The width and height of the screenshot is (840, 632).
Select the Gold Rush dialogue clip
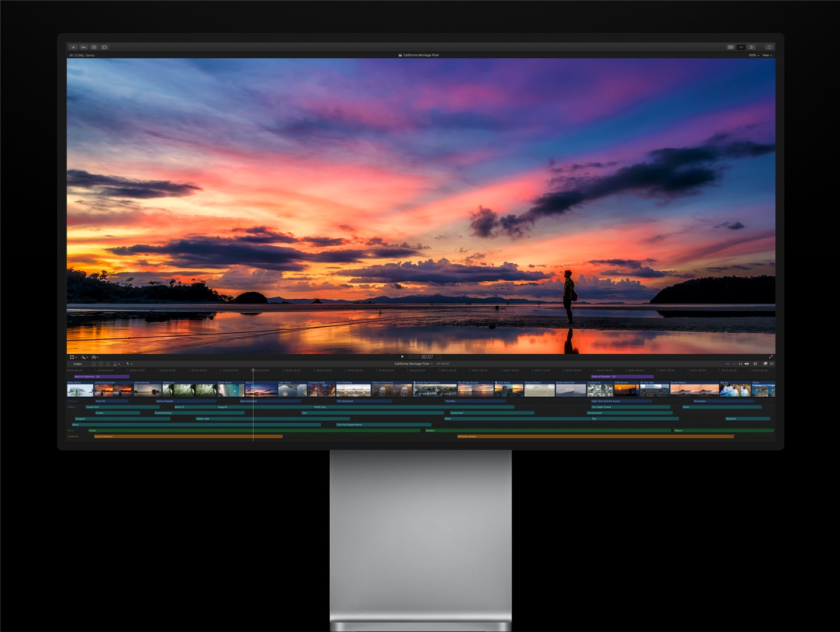[364, 401]
